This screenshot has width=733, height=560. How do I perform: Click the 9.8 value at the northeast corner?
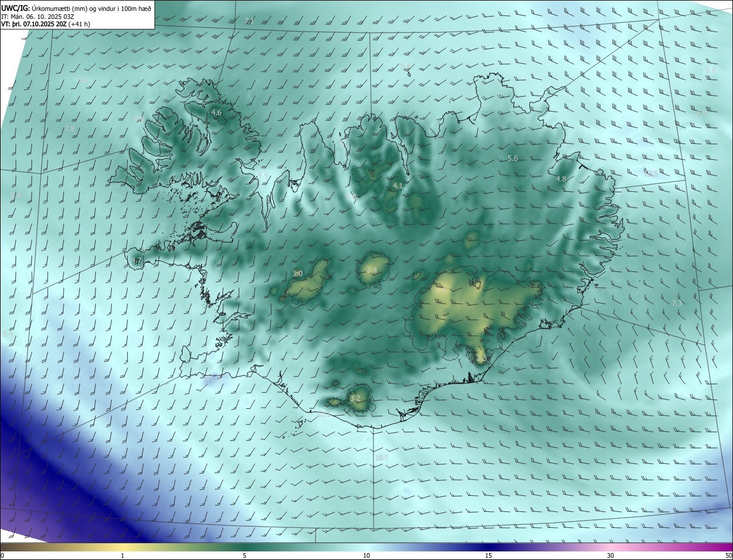[711, 69]
